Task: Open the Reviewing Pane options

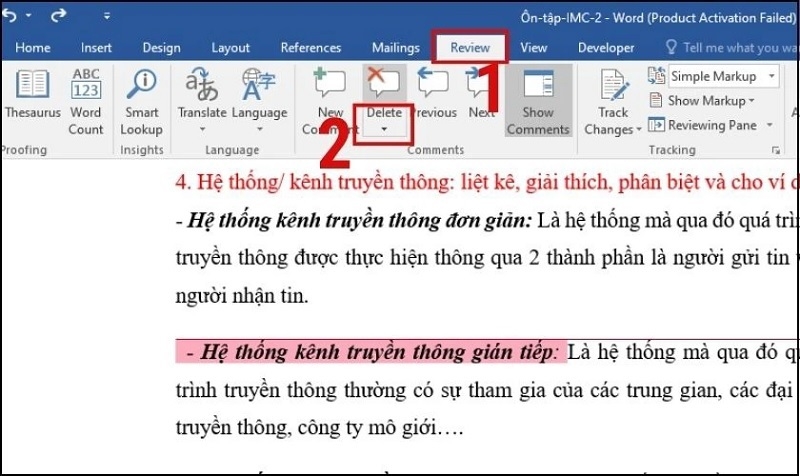Action: point(769,125)
